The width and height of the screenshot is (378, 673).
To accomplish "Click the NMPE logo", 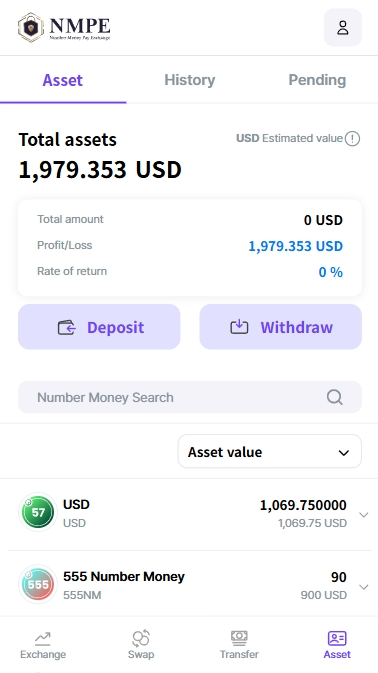I will pos(64,27).
